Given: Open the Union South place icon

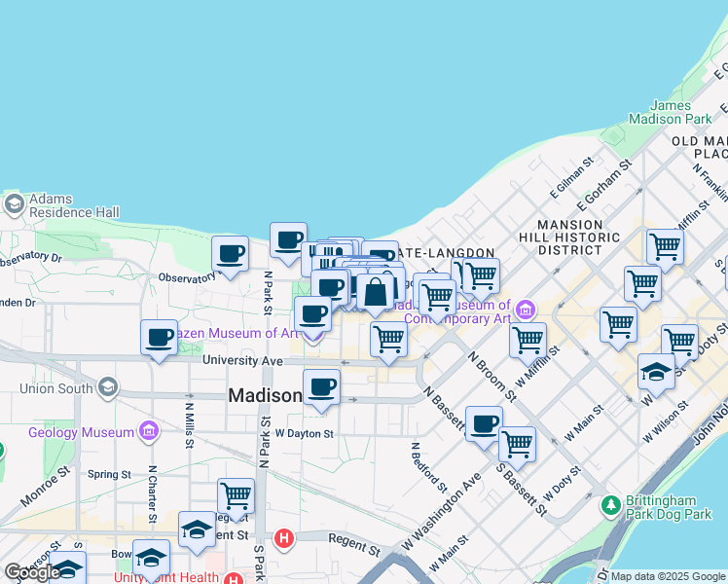Looking at the screenshot, I should pos(108,387).
